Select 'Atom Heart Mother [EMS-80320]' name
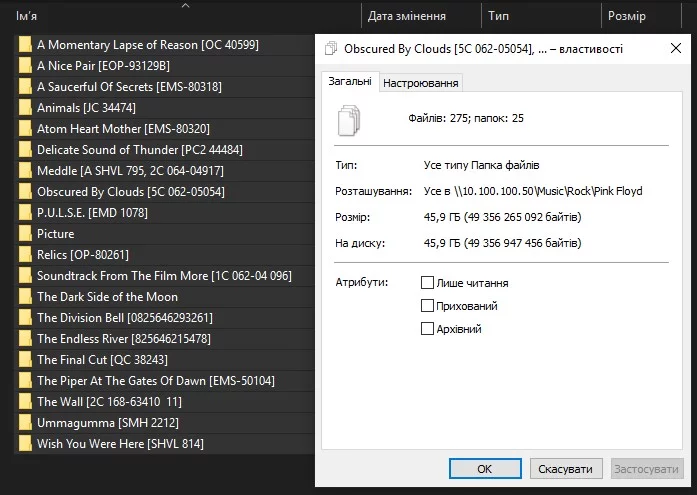The image size is (697, 495). tap(123, 129)
